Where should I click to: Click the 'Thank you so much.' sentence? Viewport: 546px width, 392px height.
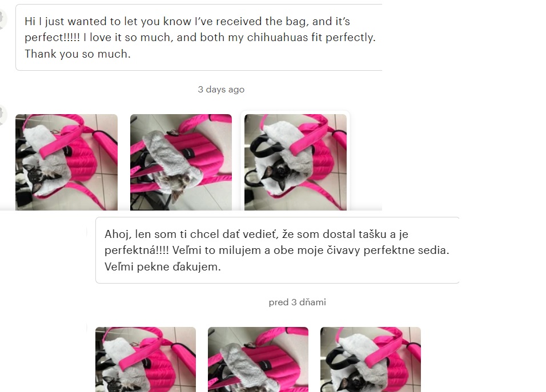pos(78,54)
